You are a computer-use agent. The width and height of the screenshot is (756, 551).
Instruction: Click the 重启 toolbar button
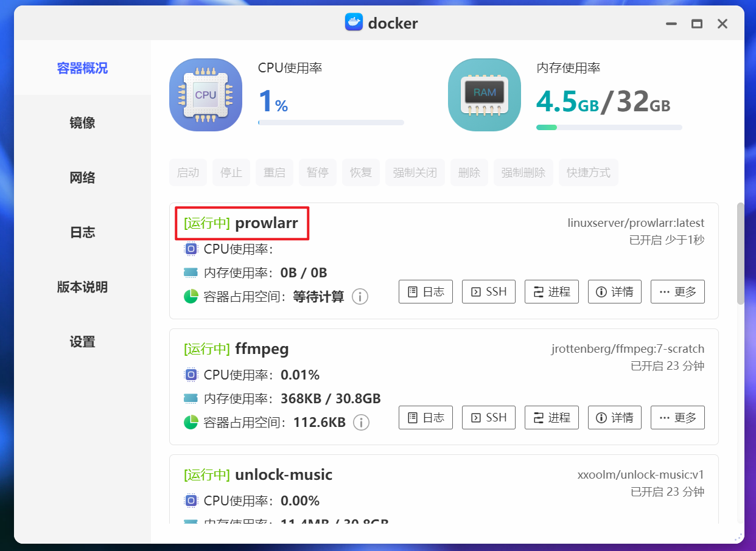pos(275,173)
